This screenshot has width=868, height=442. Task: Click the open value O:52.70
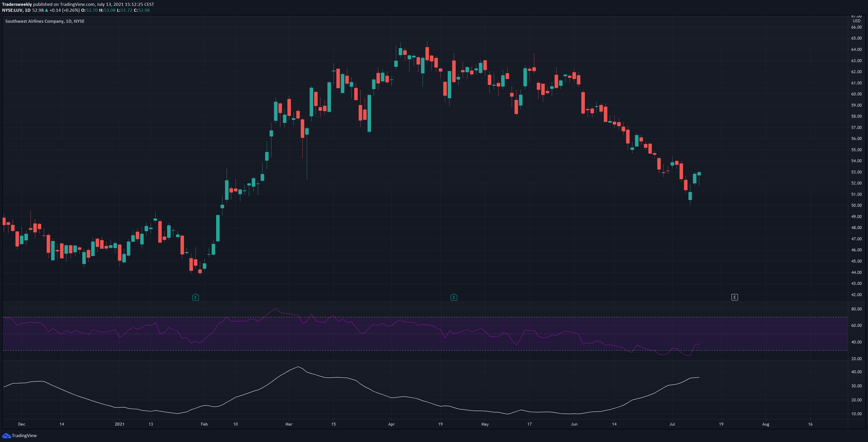pos(89,10)
